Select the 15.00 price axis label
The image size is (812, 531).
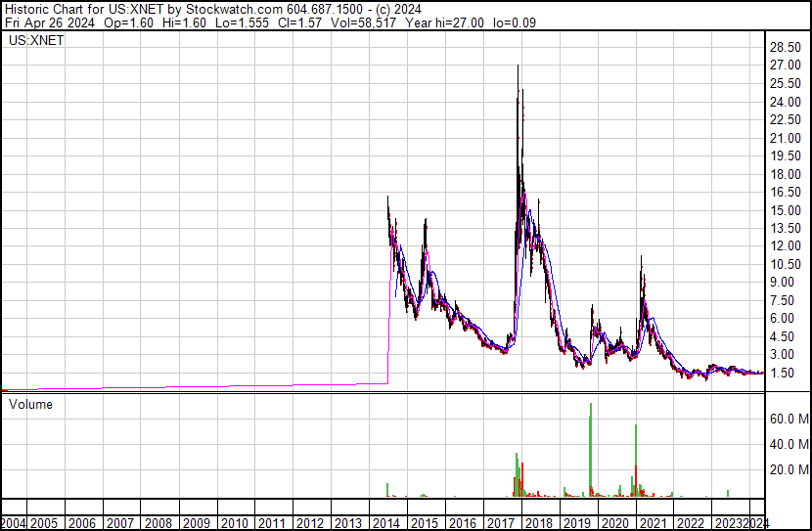coord(786,210)
